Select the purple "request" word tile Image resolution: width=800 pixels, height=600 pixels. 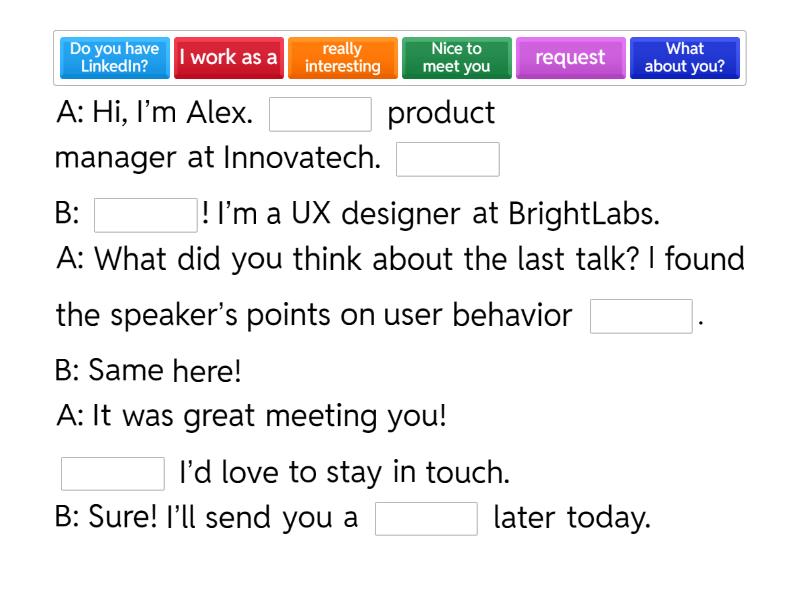tap(570, 58)
